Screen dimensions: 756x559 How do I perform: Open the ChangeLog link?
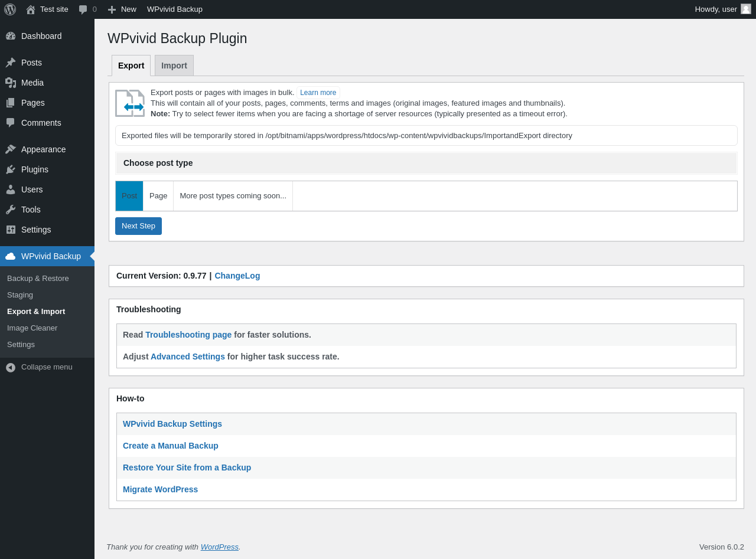tap(237, 276)
